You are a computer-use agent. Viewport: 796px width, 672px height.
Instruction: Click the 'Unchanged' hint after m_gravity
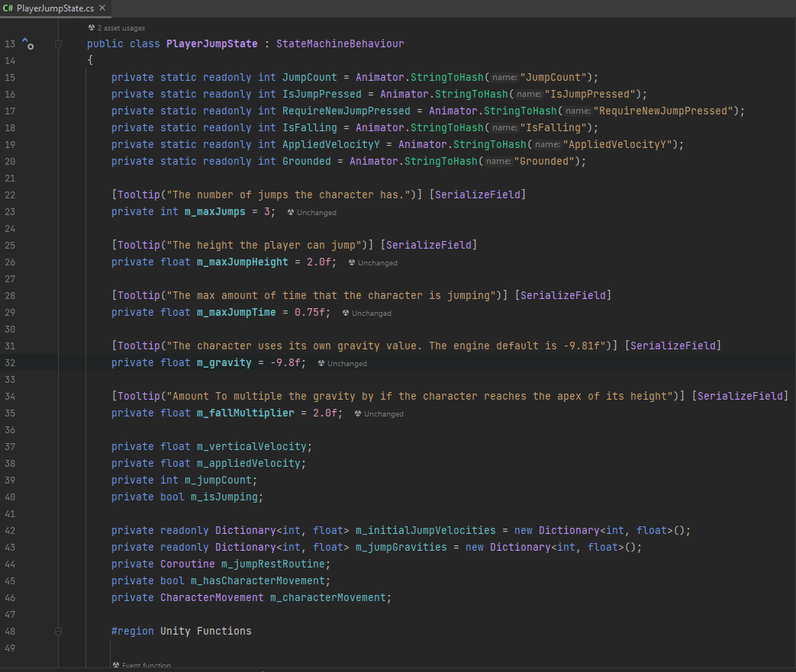point(346,363)
